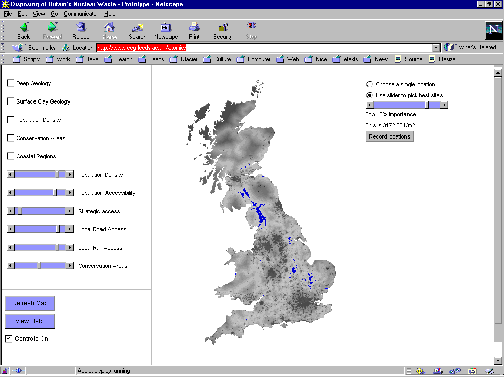Click the Road Access slider thumb
The width and height of the screenshot is (504, 377).
point(58,229)
